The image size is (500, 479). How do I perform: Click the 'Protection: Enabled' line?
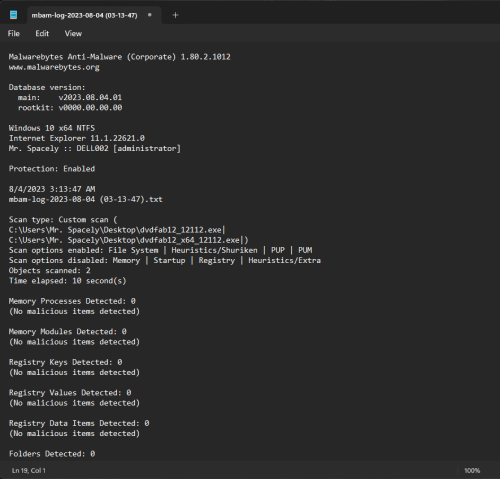[x=52, y=169]
